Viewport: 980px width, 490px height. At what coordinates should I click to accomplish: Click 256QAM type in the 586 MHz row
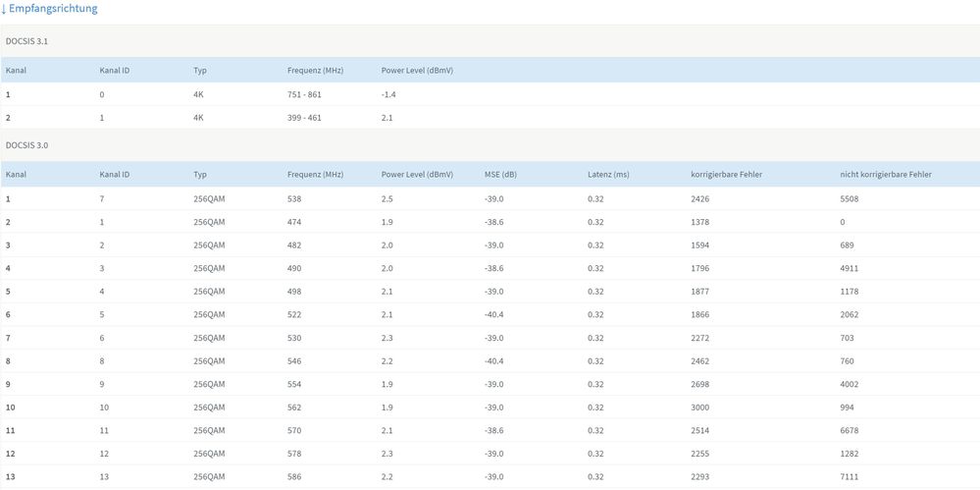209,477
